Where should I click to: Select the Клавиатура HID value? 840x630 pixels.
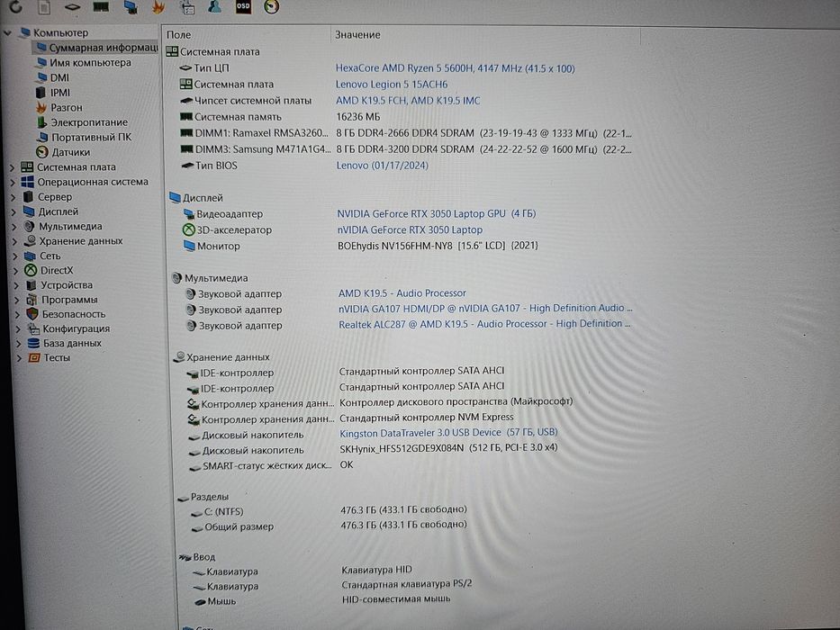tap(376, 570)
